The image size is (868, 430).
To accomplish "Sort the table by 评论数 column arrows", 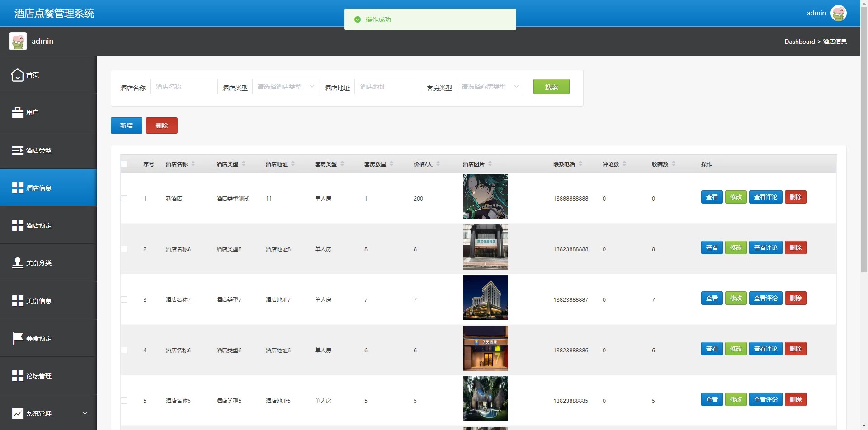I will (x=624, y=164).
